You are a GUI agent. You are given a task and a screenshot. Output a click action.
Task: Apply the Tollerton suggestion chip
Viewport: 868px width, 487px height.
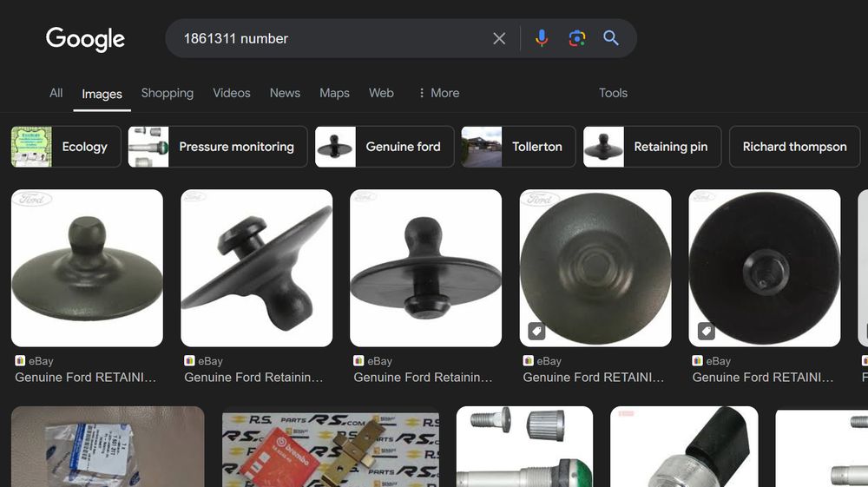518,147
